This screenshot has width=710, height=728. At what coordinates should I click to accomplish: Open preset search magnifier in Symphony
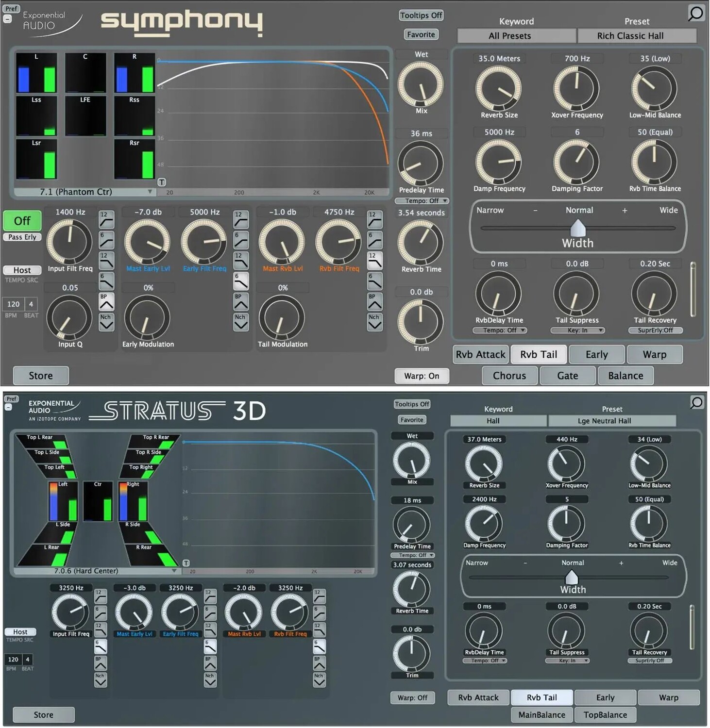[696, 14]
